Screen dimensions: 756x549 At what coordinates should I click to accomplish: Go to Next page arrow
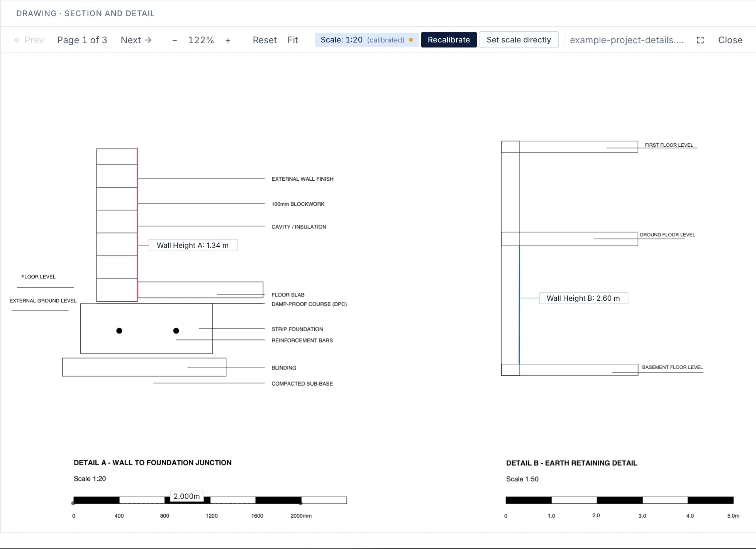point(136,40)
